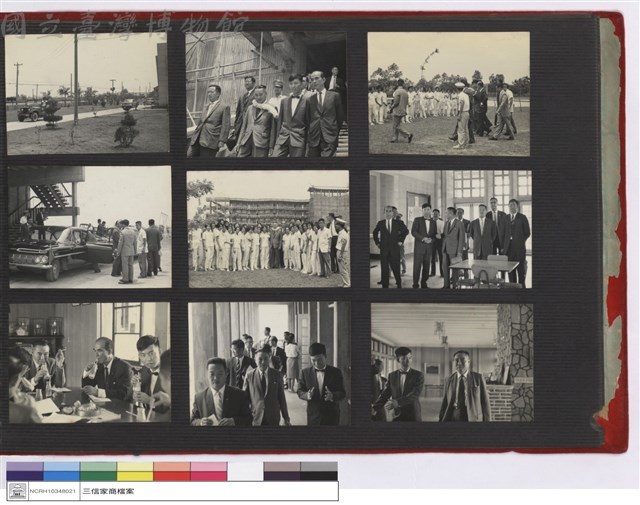
Task: Open the photo of the jeep on the road
Action: (87, 93)
